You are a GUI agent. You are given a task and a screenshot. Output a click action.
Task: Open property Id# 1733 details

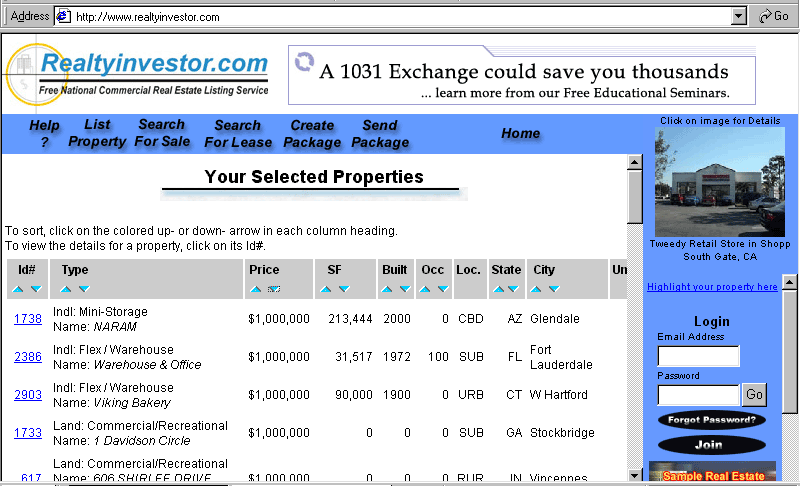tap(28, 433)
